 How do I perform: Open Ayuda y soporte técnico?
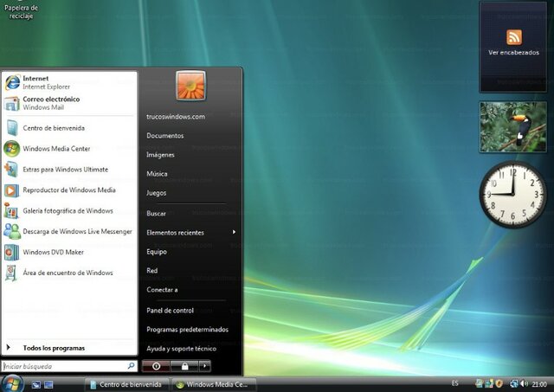tap(181, 349)
